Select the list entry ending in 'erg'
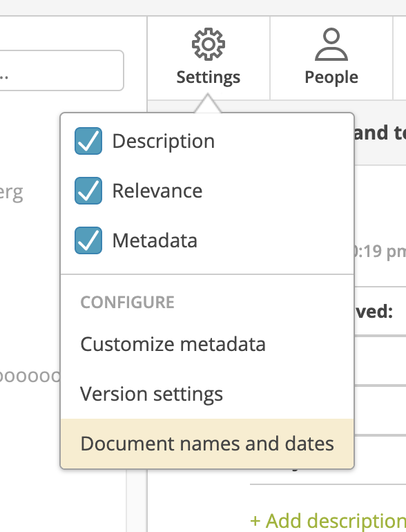406x532 pixels. pyautogui.click(x=12, y=193)
